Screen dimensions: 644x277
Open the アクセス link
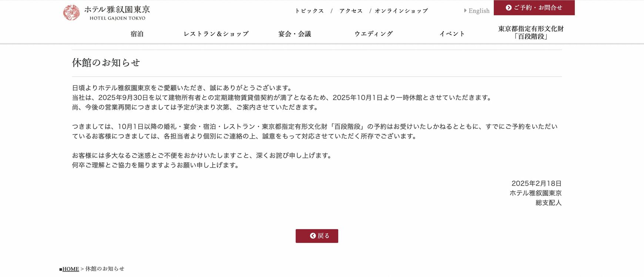(351, 11)
